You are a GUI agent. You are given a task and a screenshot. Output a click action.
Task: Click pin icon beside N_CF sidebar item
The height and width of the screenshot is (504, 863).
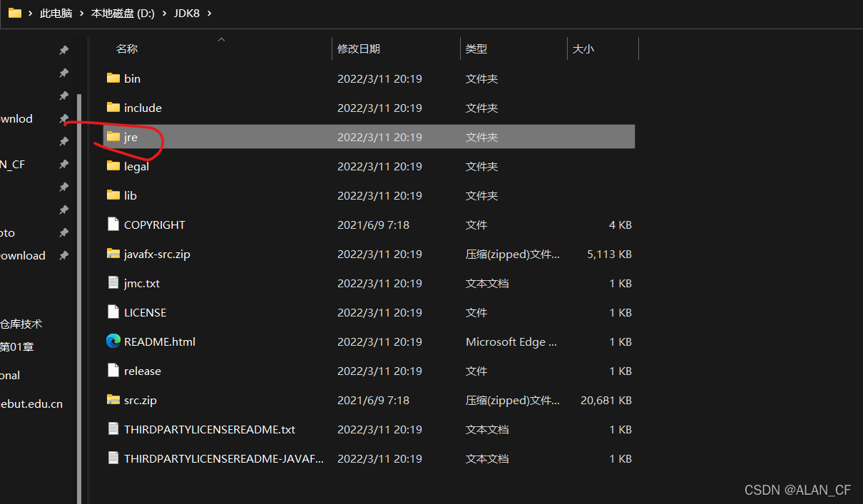[63, 165]
